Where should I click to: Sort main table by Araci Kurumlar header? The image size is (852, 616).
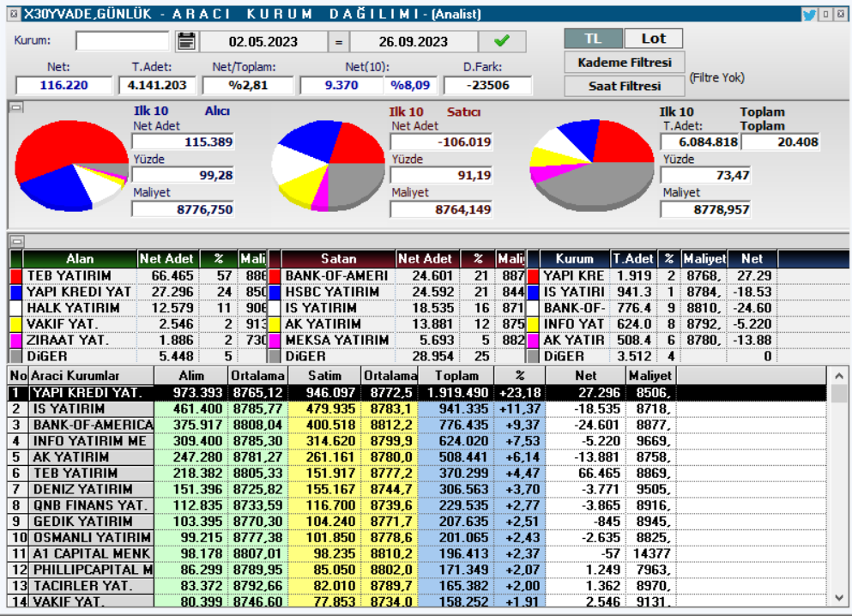(91, 376)
